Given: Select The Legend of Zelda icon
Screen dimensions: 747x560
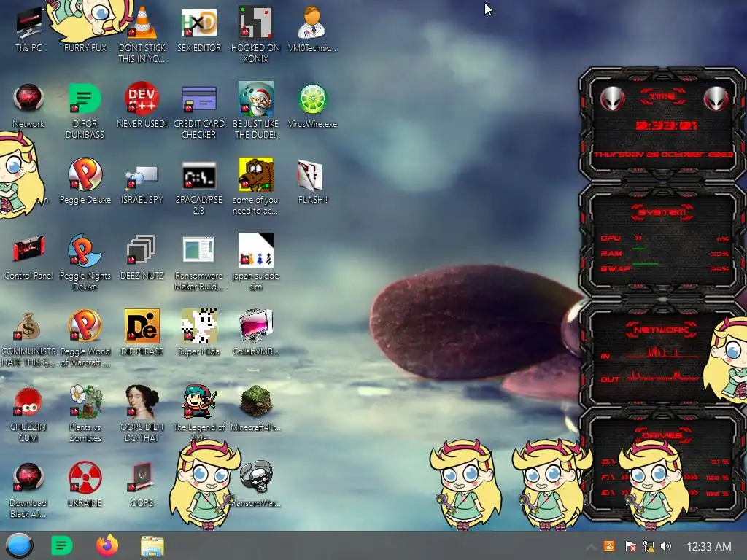Looking at the screenshot, I should [198, 413].
